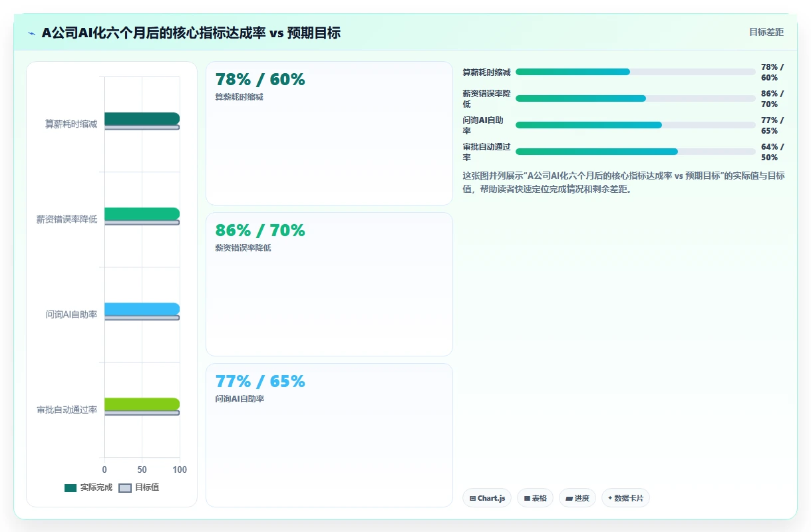
Task: Toggle the 目标值 legend swatch
Action: tap(125, 488)
